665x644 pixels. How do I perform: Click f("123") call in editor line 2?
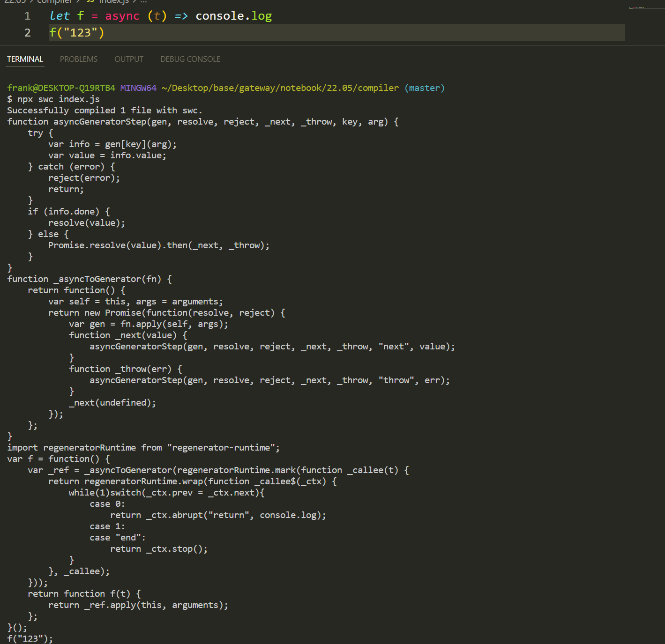[77, 33]
